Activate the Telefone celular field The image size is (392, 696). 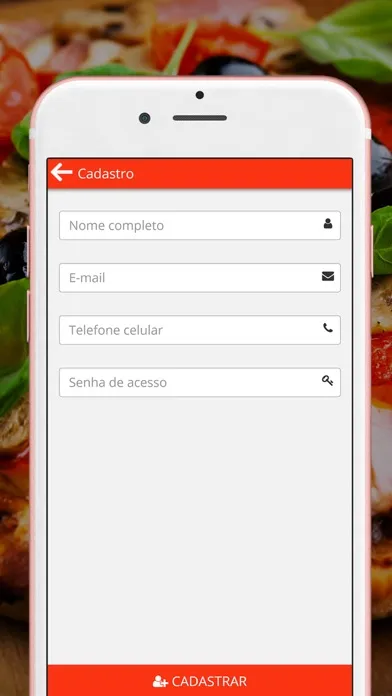200,330
